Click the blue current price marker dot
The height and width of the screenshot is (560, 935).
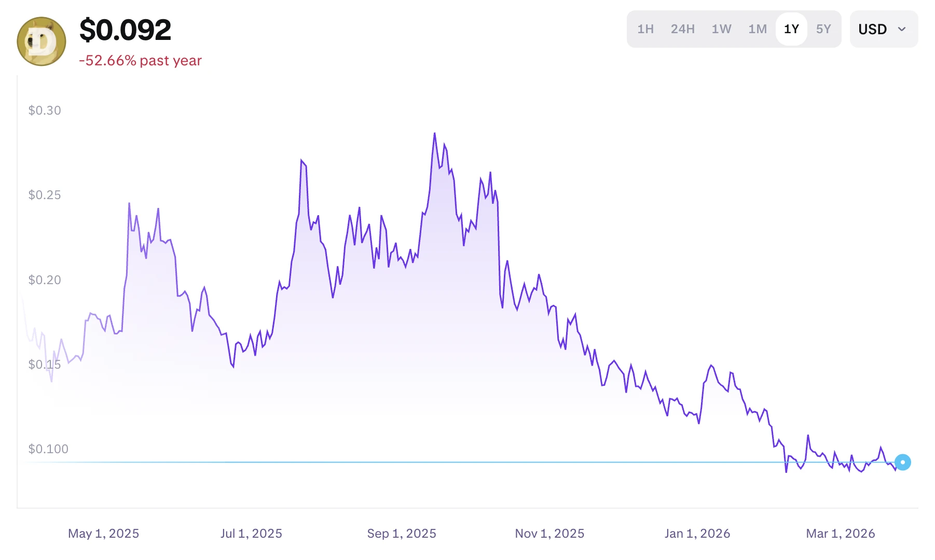coord(903,462)
